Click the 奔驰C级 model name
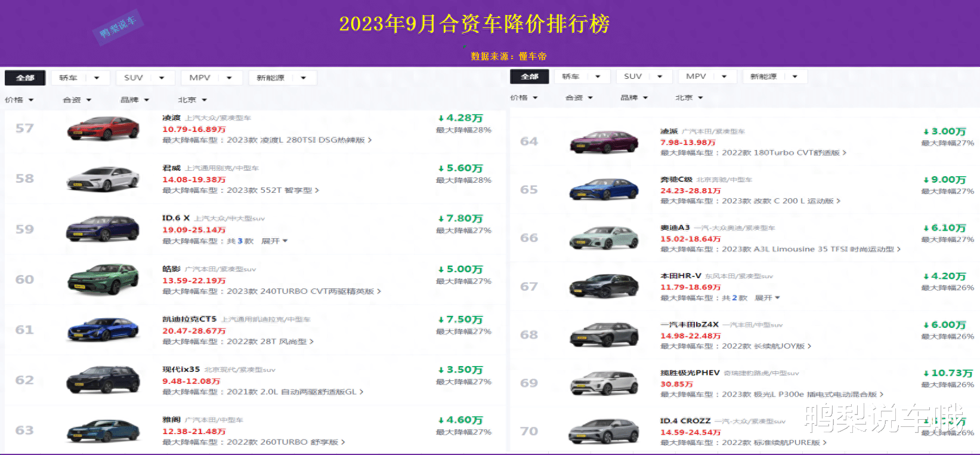Image resolution: width=980 pixels, height=455 pixels. (676, 179)
